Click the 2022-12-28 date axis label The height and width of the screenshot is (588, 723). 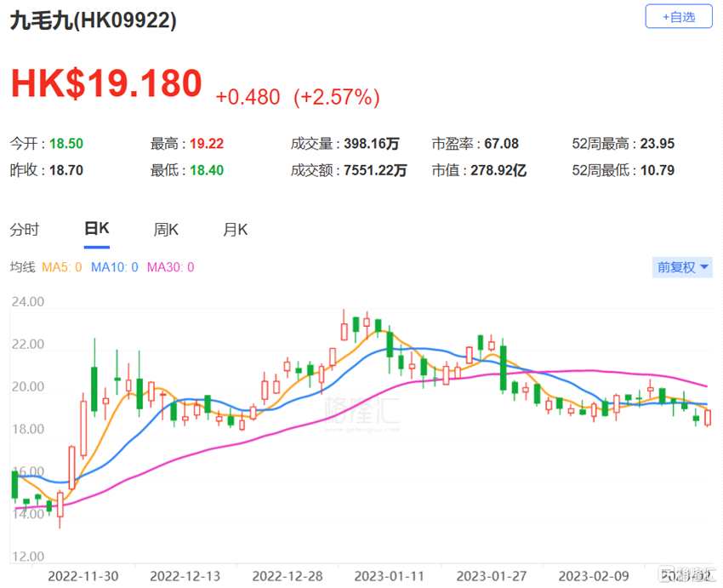point(287,576)
